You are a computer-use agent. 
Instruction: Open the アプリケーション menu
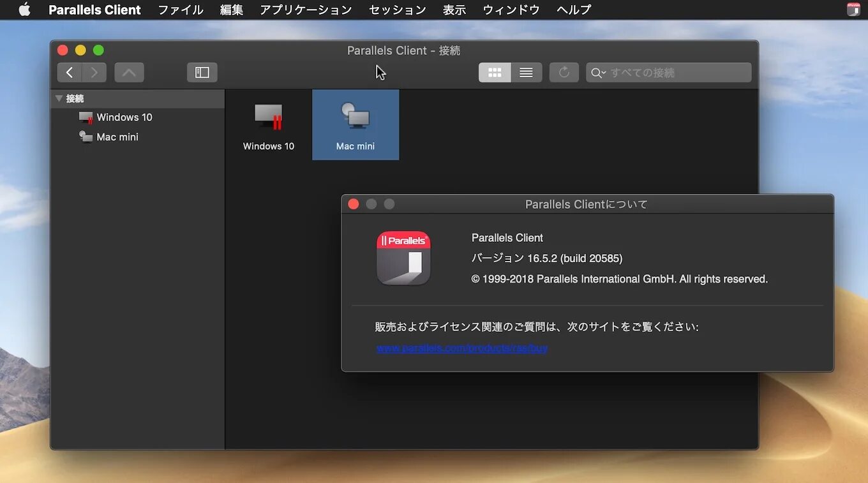(x=306, y=10)
